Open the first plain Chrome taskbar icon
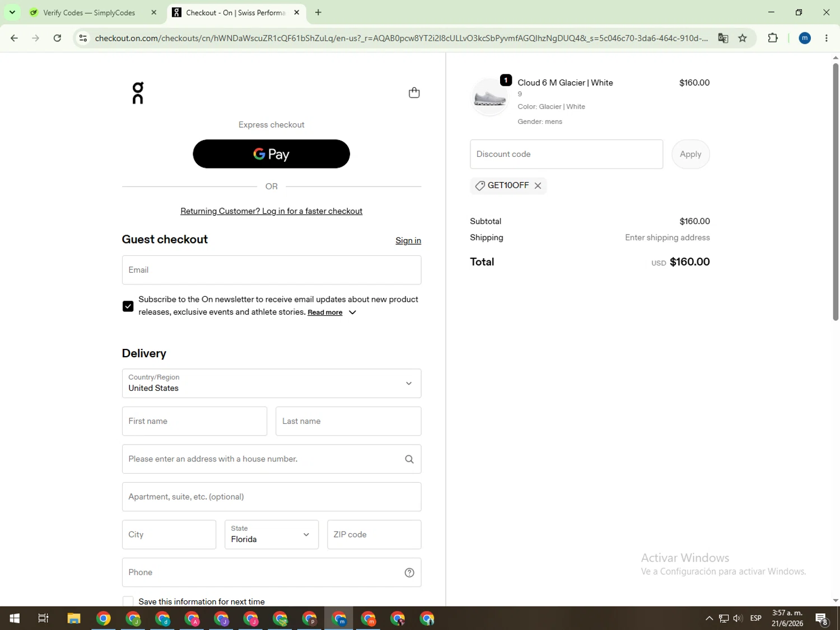 (x=104, y=618)
